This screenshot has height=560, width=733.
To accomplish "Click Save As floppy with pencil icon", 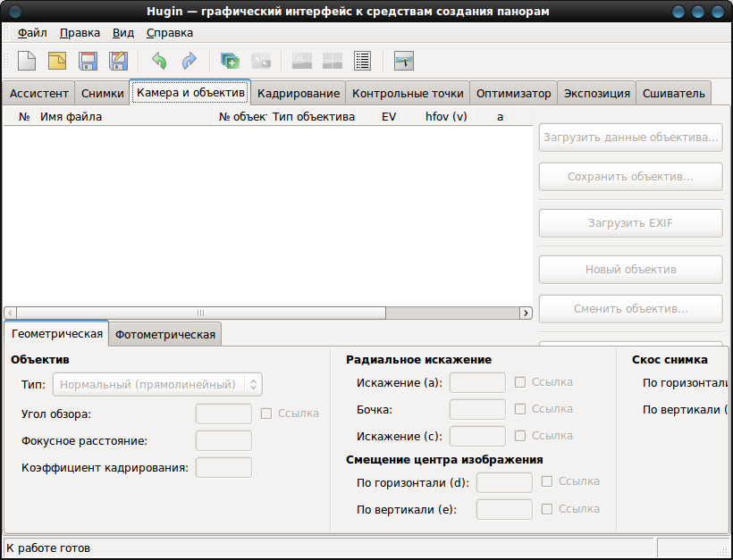I will pos(118,61).
